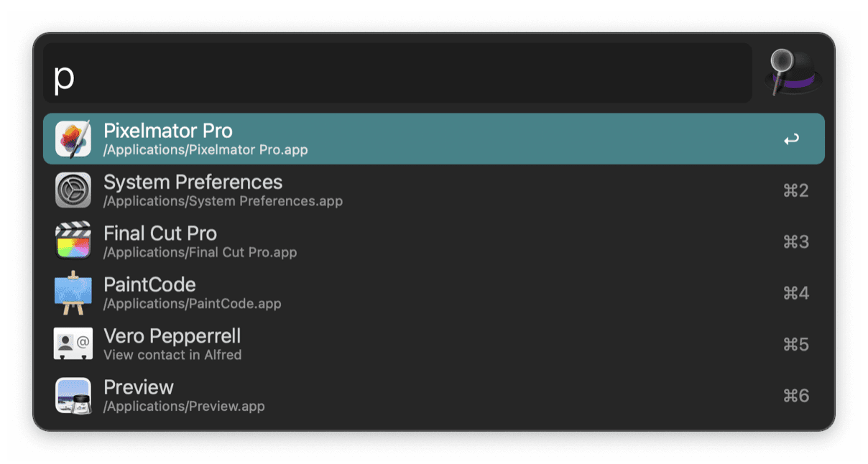The width and height of the screenshot is (868, 464).
Task: Click the PaintCode easel icon
Action: 72,292
